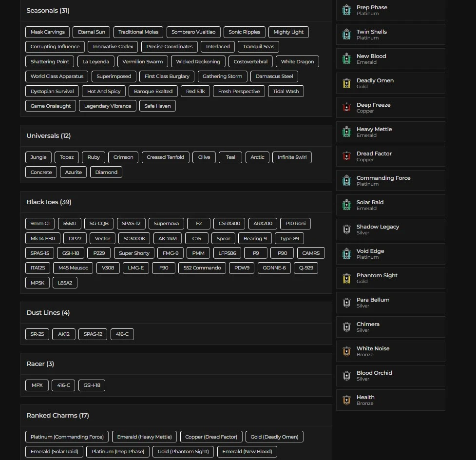Click the White Noise bronze charm icon
Viewport: 476px width, 460px height.
346,351
